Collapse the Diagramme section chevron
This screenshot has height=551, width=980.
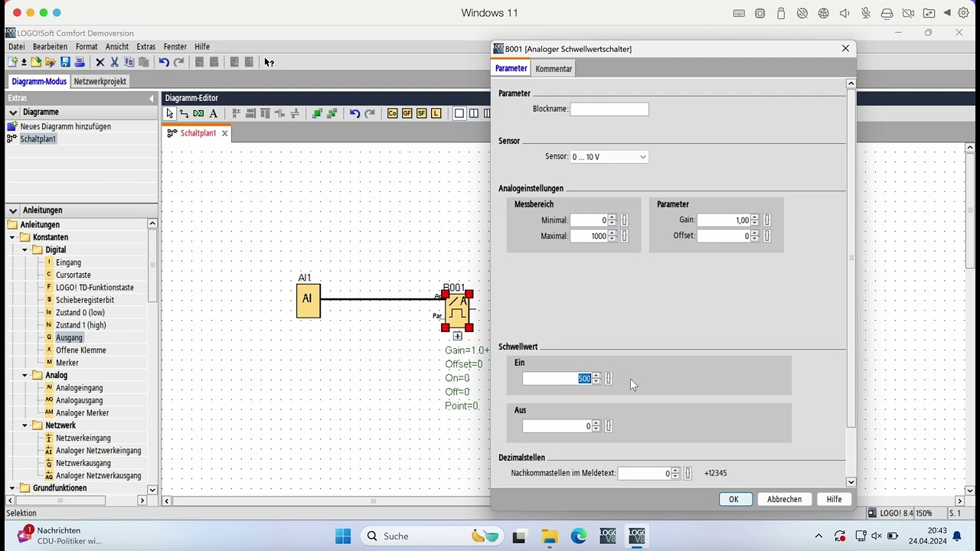click(x=13, y=112)
